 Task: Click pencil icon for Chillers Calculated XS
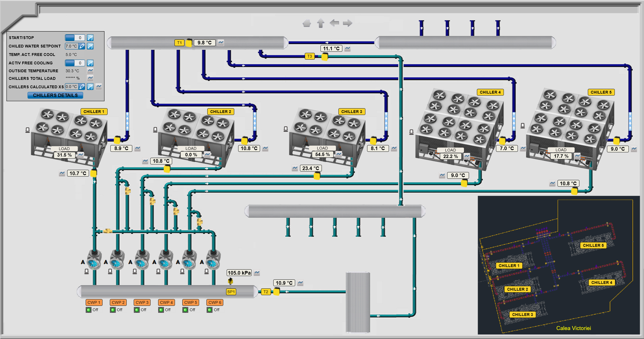click(x=82, y=87)
